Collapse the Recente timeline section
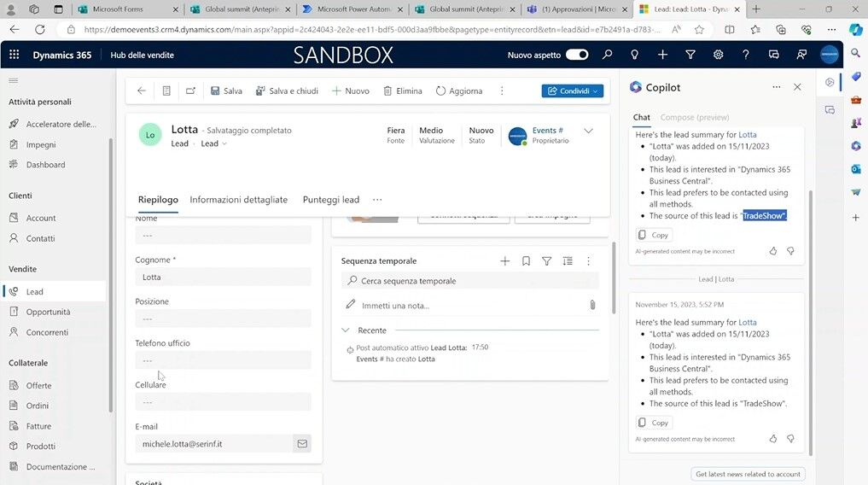The image size is (868, 485). pyautogui.click(x=346, y=330)
